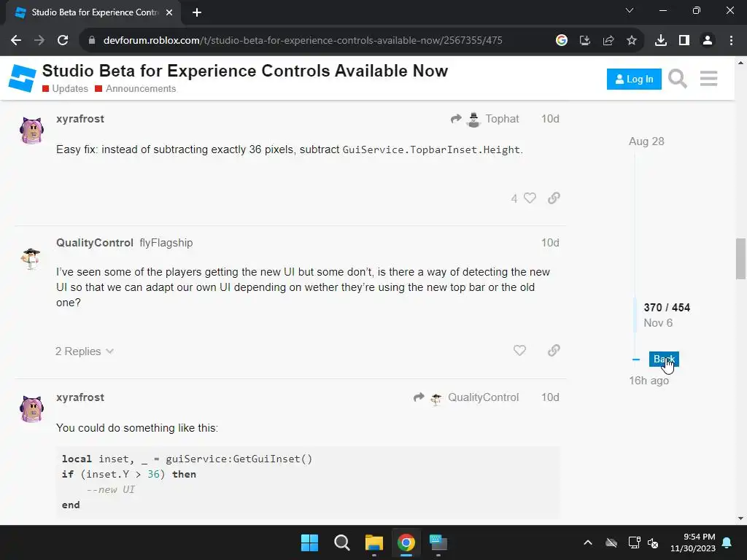Open Chrome downloads icon

(661, 41)
